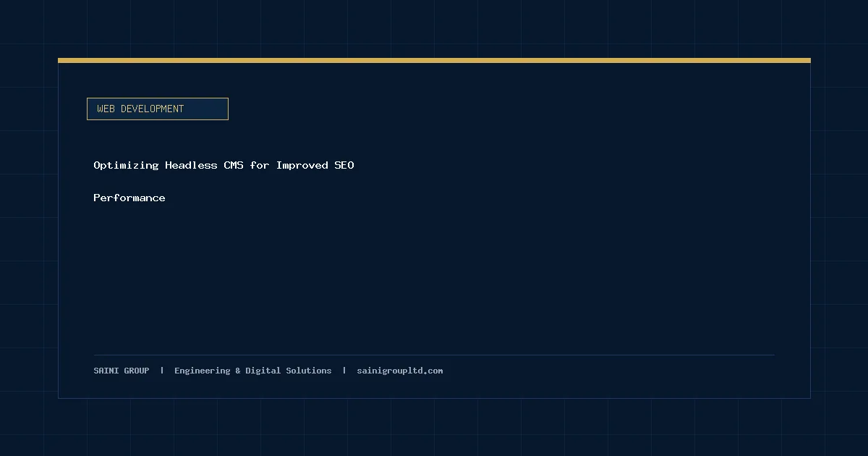Click the WEB DEVELOPMENT category tag

click(x=158, y=109)
